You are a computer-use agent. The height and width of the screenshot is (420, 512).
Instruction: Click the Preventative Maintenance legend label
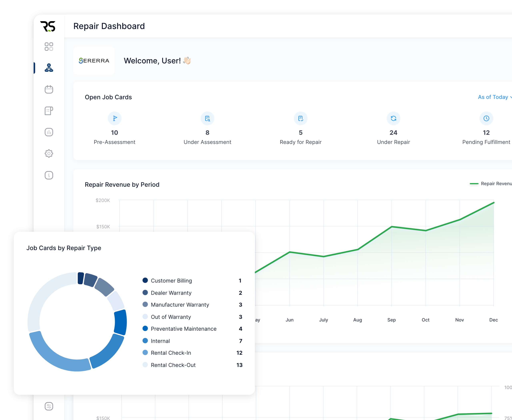click(x=184, y=329)
